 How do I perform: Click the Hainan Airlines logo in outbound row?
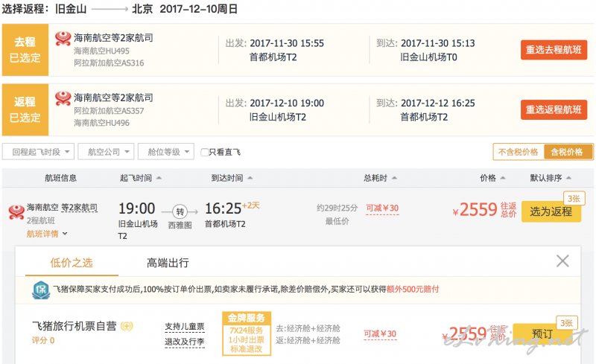(x=63, y=39)
